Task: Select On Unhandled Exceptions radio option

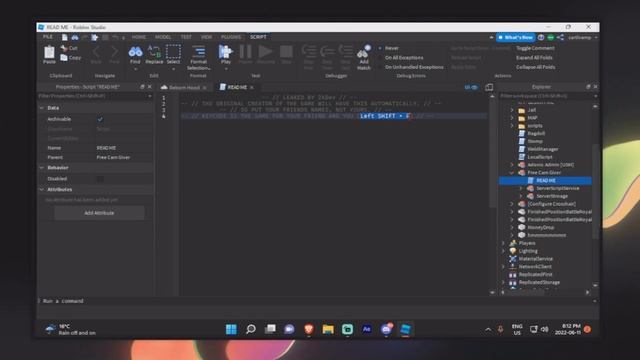Action: pyautogui.click(x=380, y=67)
